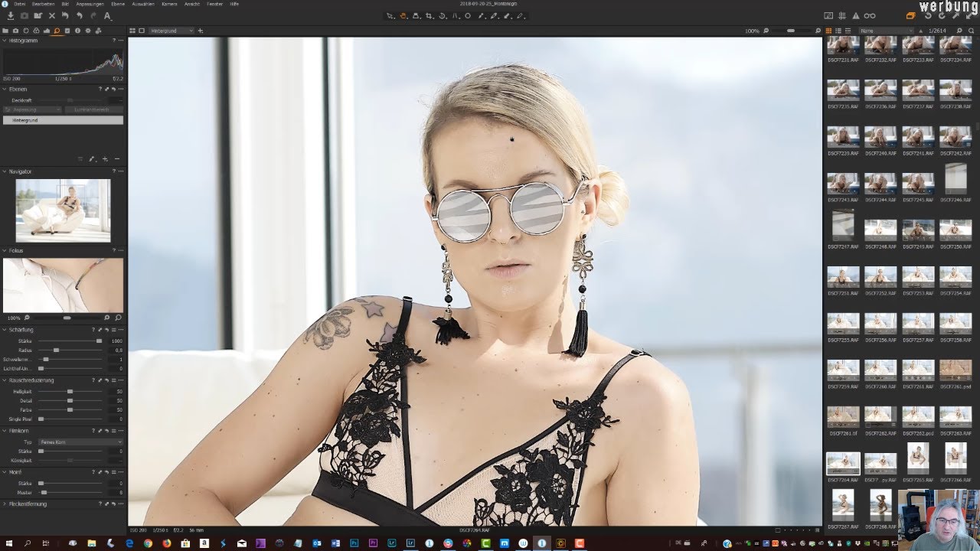Open the Capture camera tool tab
Screen dimensions: 980x551
(x=16, y=31)
